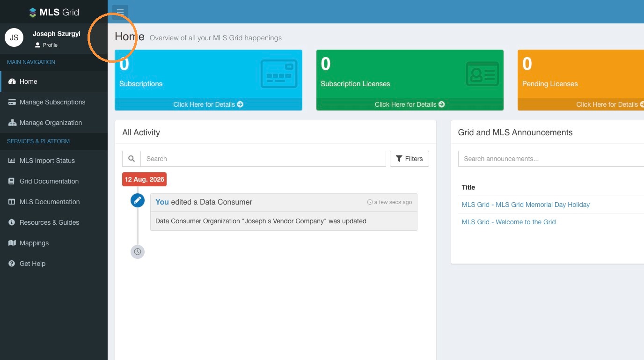This screenshot has width=644, height=360.
Task: Click the arrow icon on Subscription Licenses details
Action: click(x=441, y=104)
